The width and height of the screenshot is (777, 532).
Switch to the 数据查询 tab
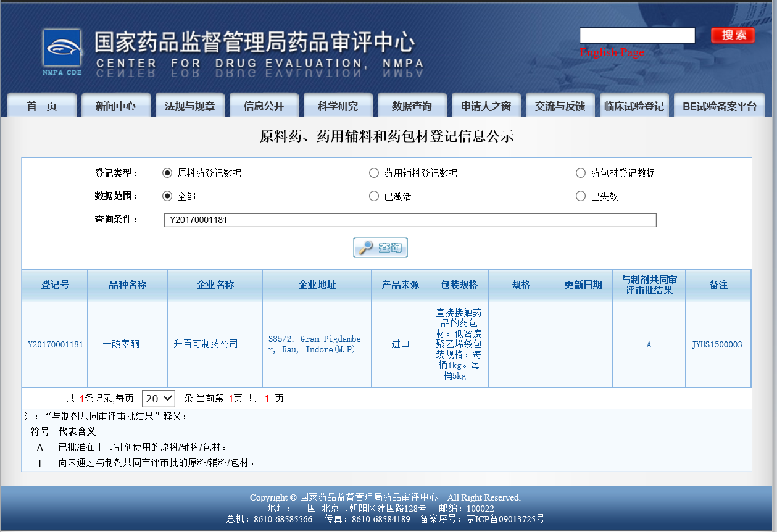point(412,105)
